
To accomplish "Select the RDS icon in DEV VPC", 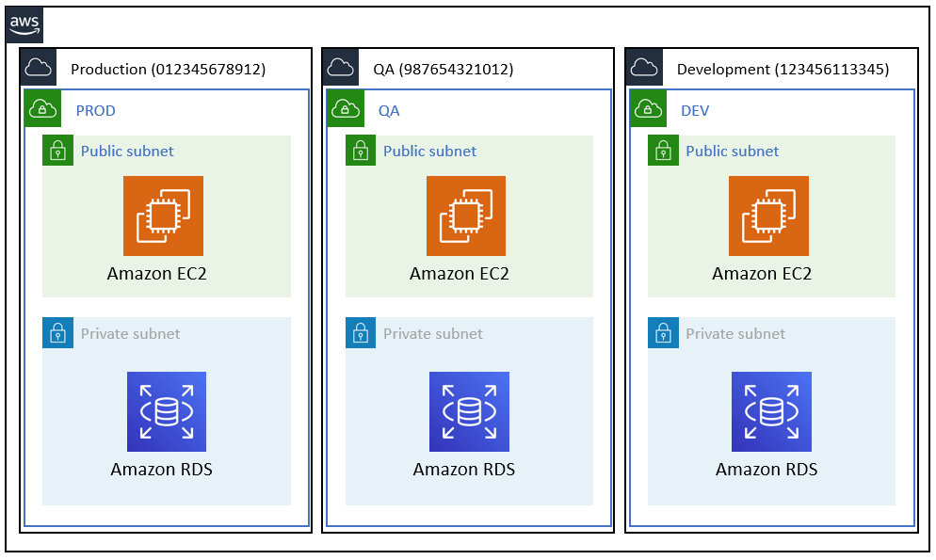I will [x=772, y=411].
